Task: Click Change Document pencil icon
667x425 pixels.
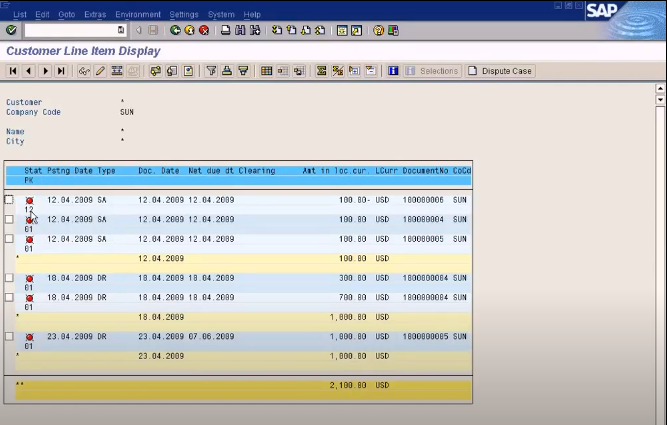Action: pos(100,71)
